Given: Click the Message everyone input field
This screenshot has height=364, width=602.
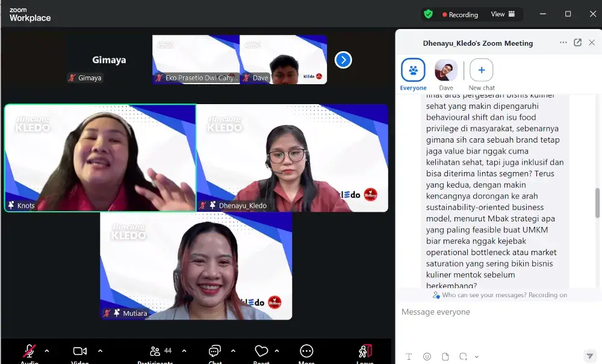Looking at the screenshot, I should (494, 312).
